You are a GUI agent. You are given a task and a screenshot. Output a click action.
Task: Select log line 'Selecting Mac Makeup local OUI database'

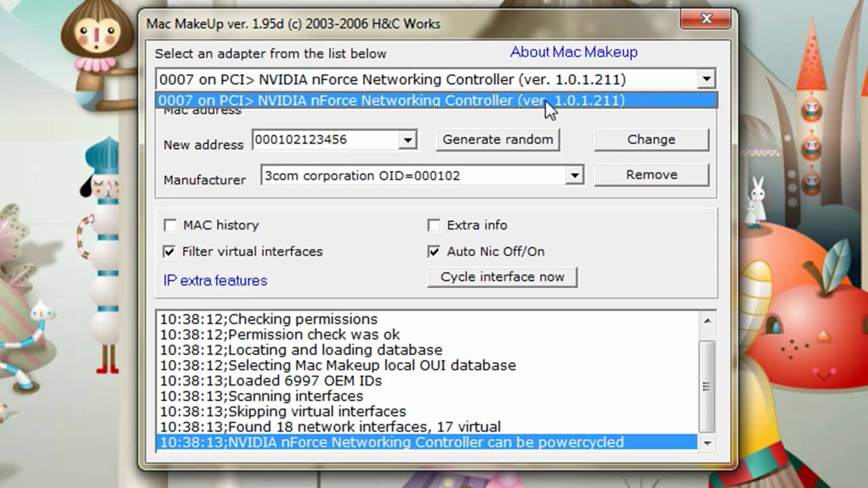(x=427, y=365)
